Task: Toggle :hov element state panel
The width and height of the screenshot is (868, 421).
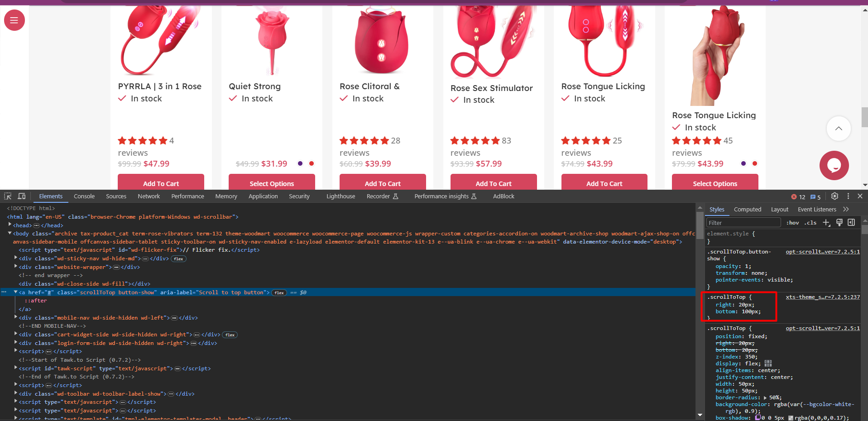Action: [x=792, y=223]
